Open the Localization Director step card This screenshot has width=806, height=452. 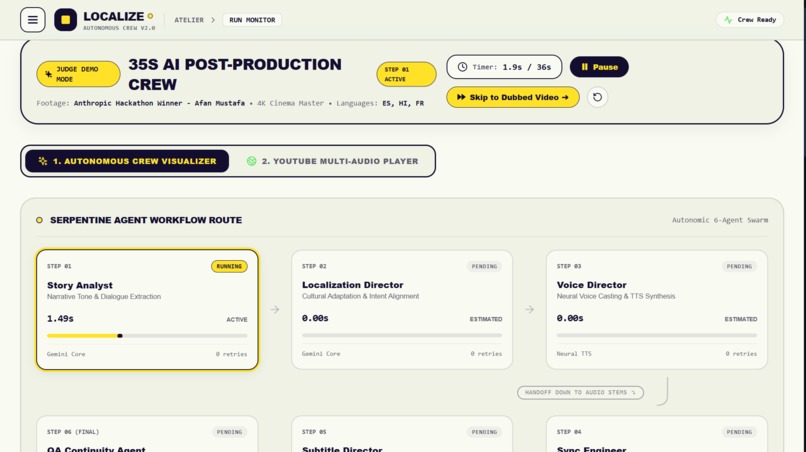pos(402,310)
